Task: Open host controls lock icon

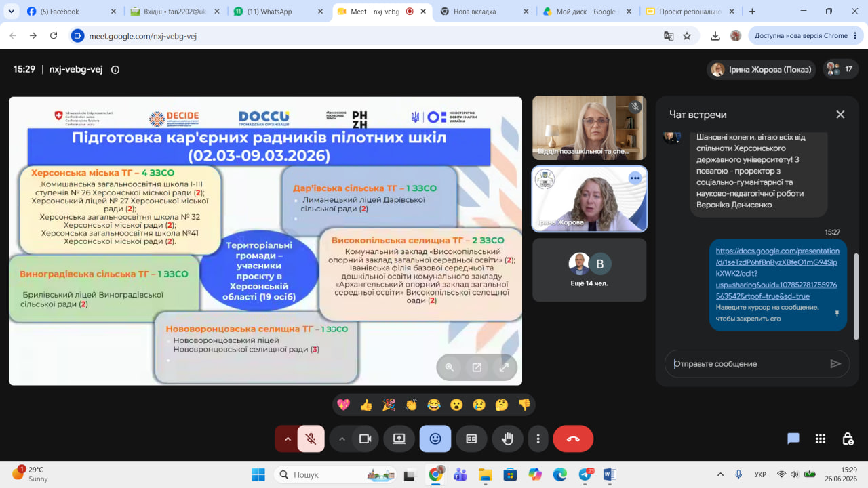Action: [848, 439]
